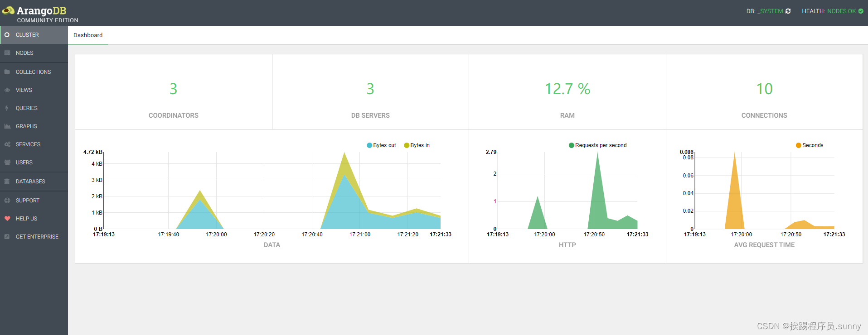Click the Queries lightning icon

[7, 108]
